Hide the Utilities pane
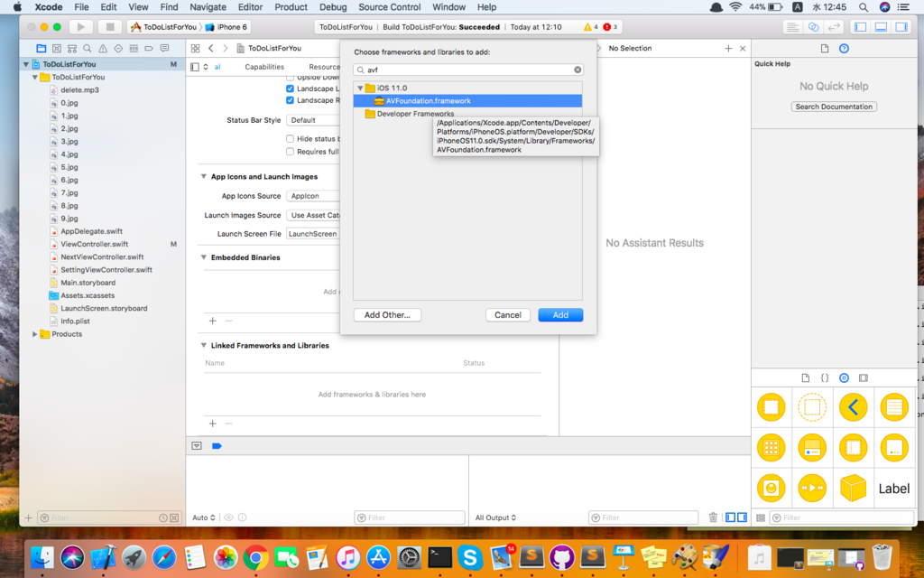 901,27
